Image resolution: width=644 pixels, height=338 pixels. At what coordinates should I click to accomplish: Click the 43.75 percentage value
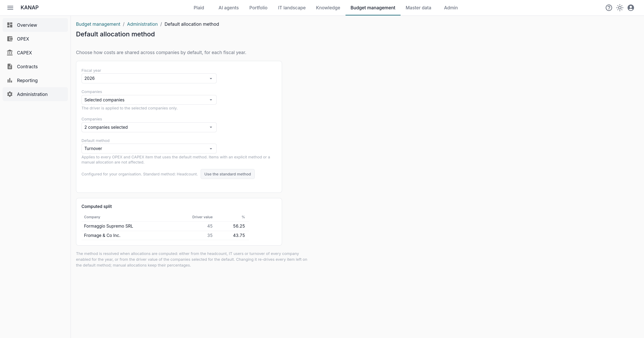(239, 235)
